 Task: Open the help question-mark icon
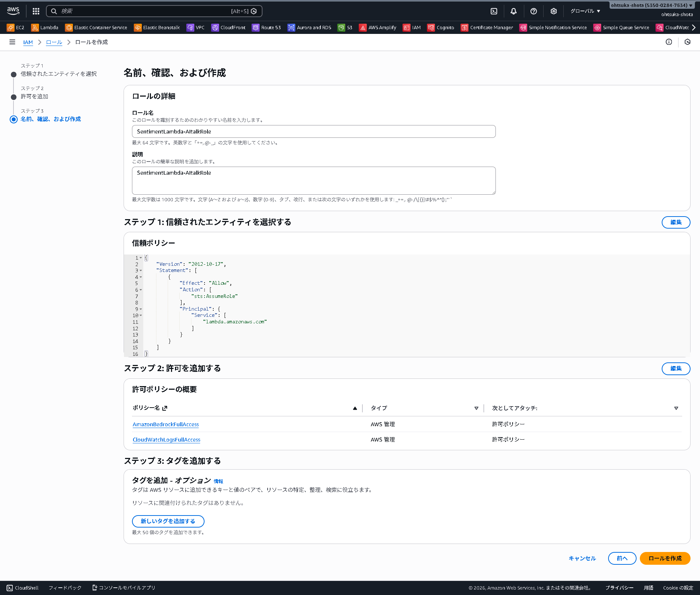click(534, 11)
